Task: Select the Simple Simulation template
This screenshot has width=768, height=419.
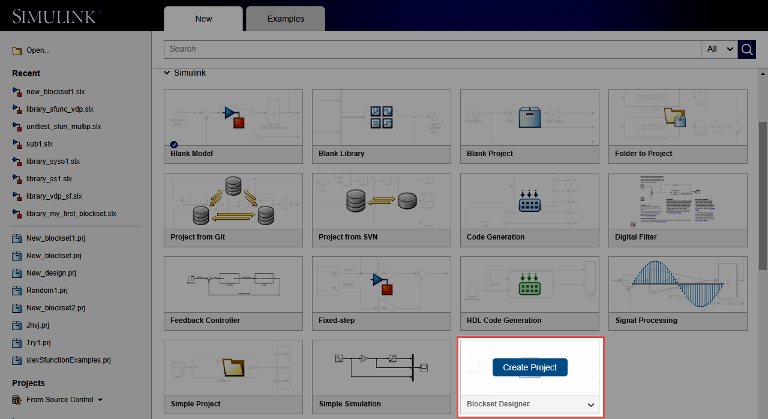Action: pyautogui.click(x=381, y=377)
